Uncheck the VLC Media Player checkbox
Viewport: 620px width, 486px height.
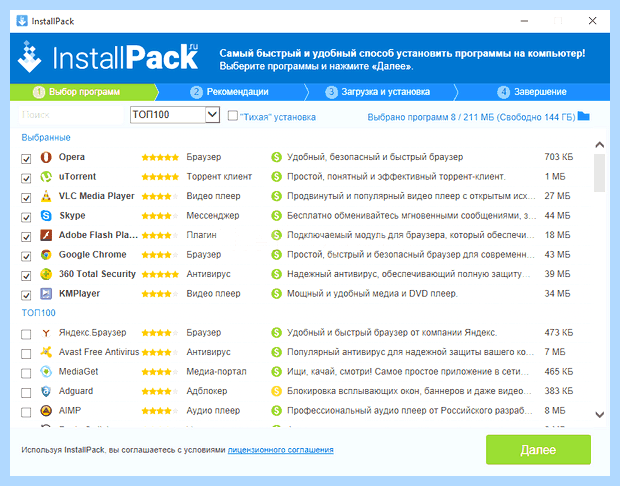[26, 197]
